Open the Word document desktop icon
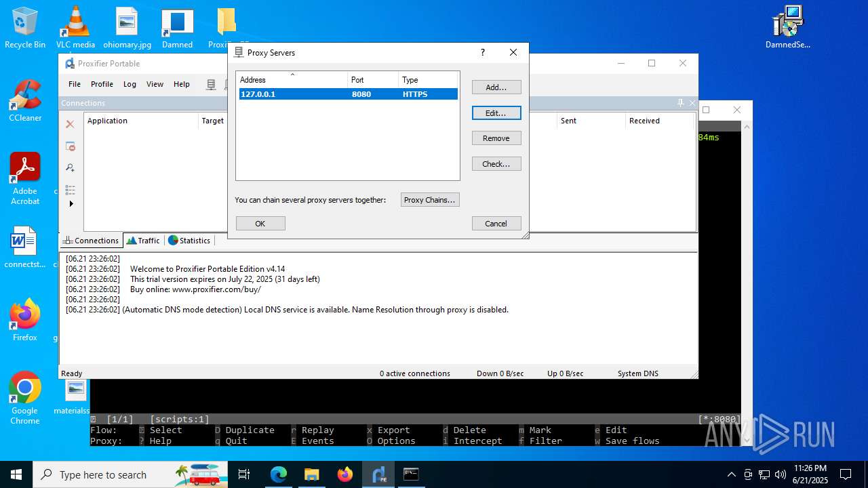868x488 pixels. pyautogui.click(x=25, y=247)
